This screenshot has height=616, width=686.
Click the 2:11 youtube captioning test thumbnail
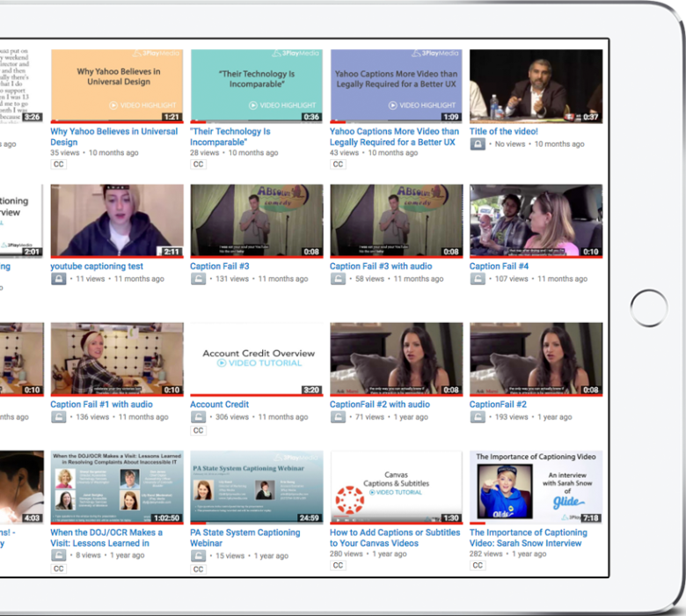point(117,221)
